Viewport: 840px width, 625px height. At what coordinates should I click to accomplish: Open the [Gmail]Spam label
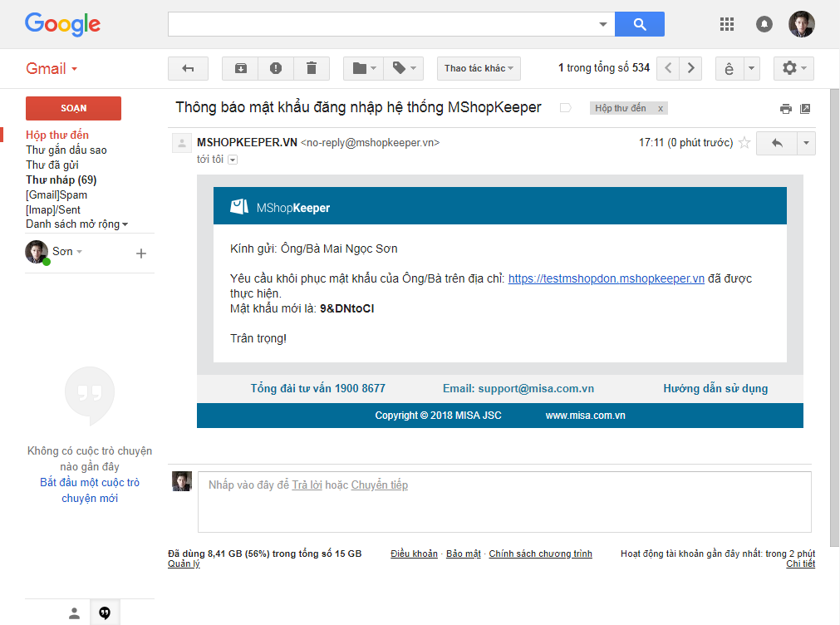pyautogui.click(x=56, y=195)
